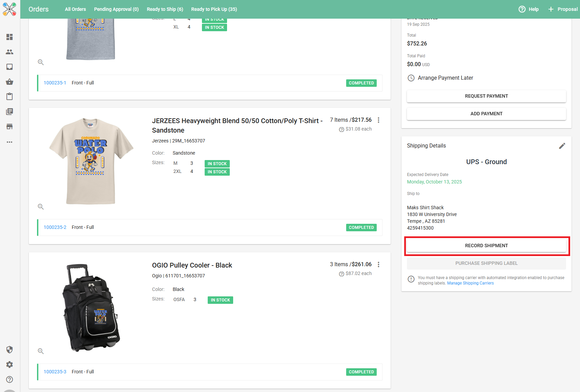Open job link 1000235-2
Screen dimensions: 580x392
pyautogui.click(x=55, y=227)
